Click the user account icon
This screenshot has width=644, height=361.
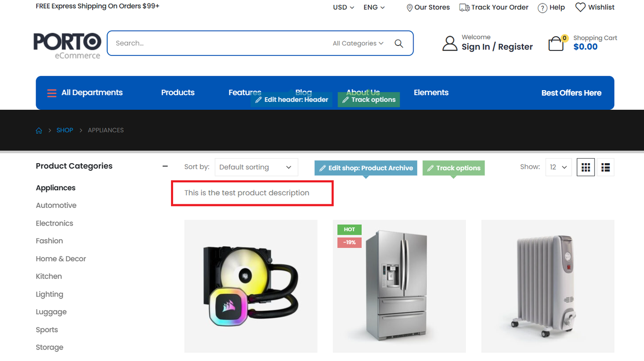450,43
